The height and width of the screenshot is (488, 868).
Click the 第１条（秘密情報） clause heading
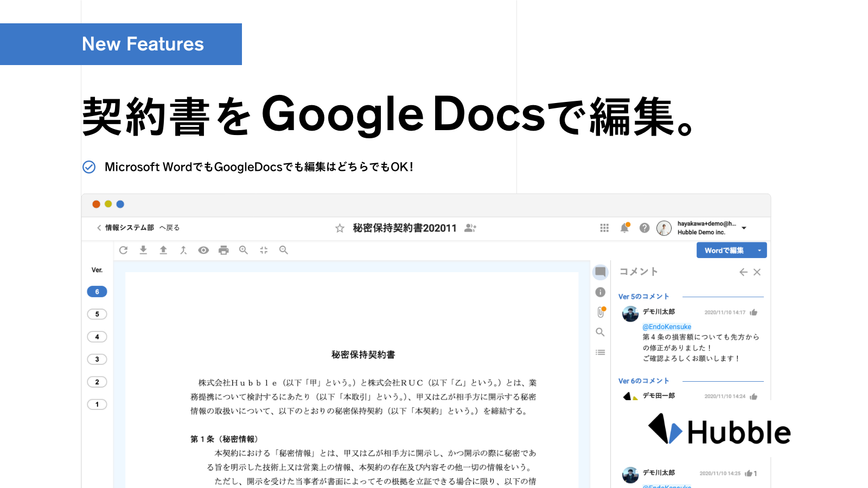tap(226, 439)
